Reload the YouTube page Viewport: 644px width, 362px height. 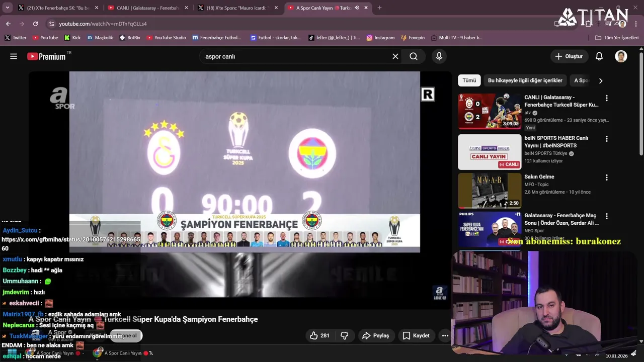(35, 24)
